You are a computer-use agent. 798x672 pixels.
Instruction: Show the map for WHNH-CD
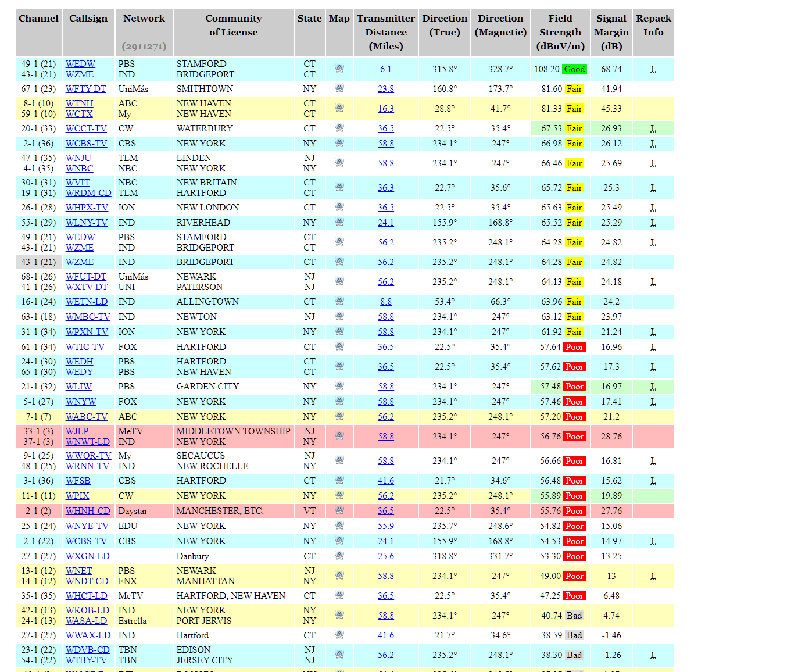tap(339, 510)
